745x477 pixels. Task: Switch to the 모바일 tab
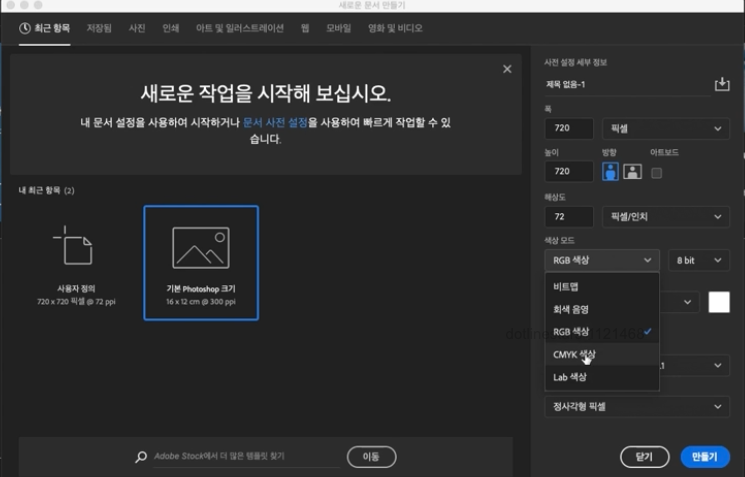pyautogui.click(x=338, y=29)
